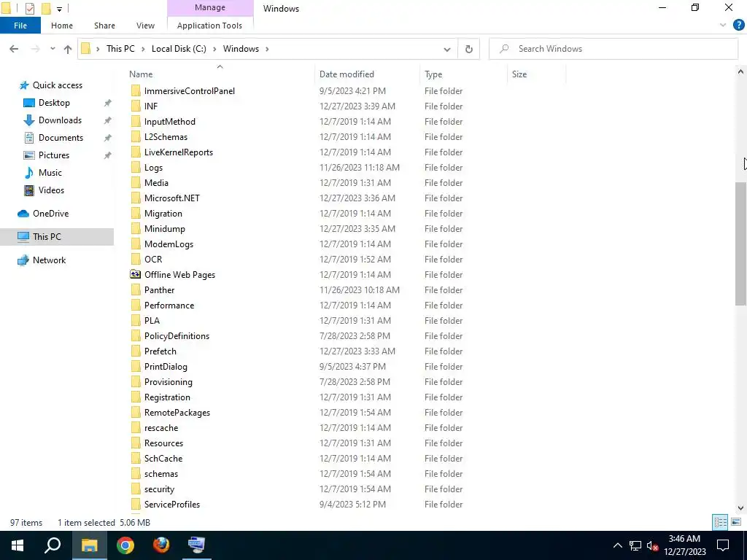The width and height of the screenshot is (747, 560).
Task: Select the INF folder icon
Action: click(x=136, y=106)
